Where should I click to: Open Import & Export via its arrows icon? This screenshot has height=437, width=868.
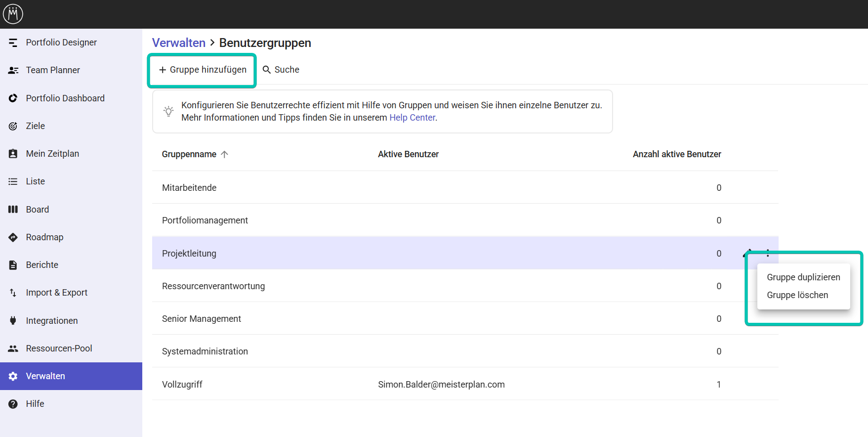click(13, 293)
